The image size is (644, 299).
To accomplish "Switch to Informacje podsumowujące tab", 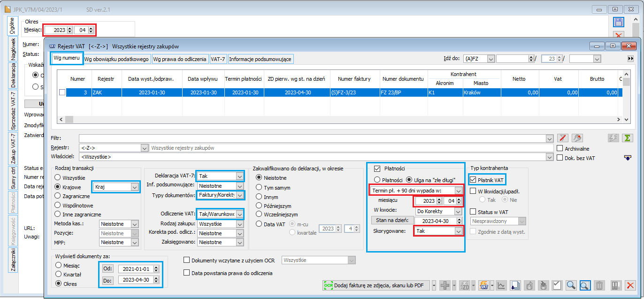I will (x=261, y=59).
